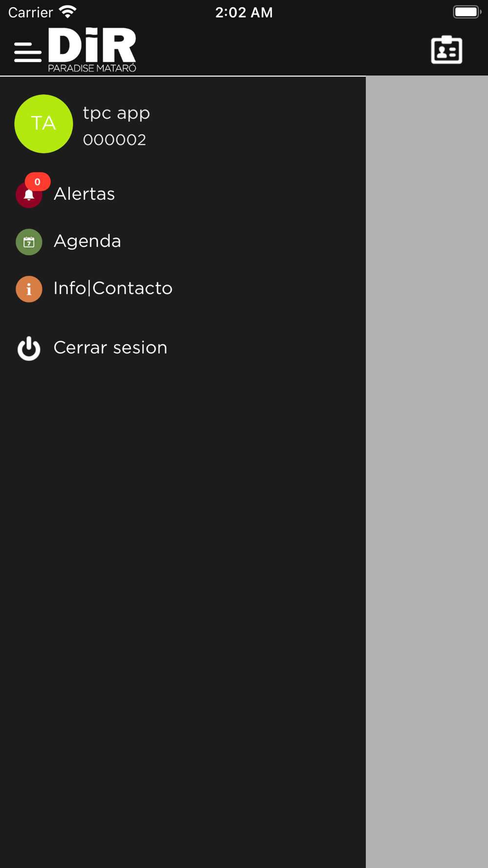Open the member ID card icon

pyautogui.click(x=447, y=50)
